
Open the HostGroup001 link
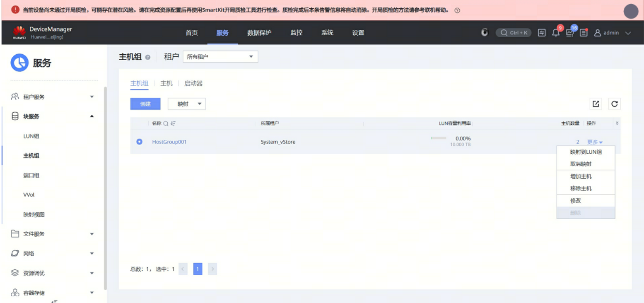169,142
